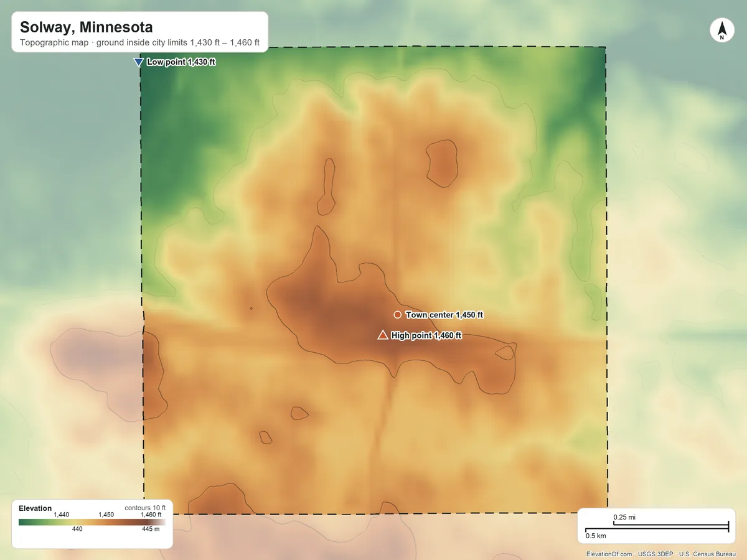
Task: Click the 1,440 legend tick label
Action: pos(61,515)
